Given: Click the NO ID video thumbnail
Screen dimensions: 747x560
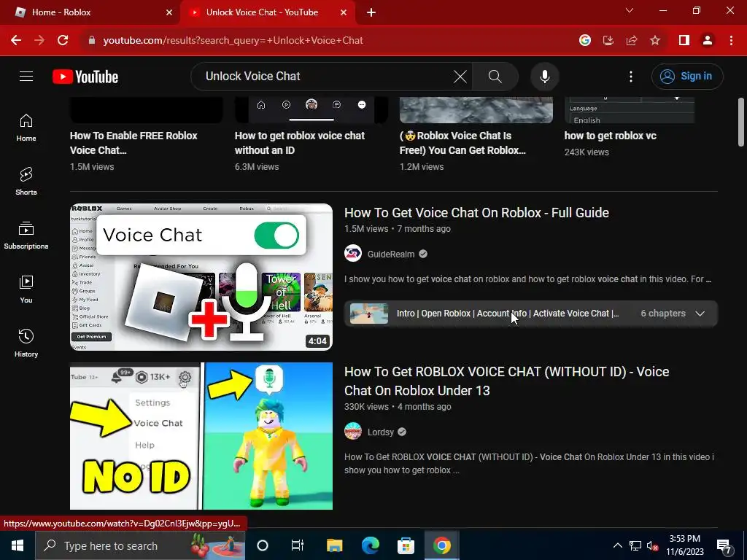Looking at the screenshot, I should coord(201,436).
